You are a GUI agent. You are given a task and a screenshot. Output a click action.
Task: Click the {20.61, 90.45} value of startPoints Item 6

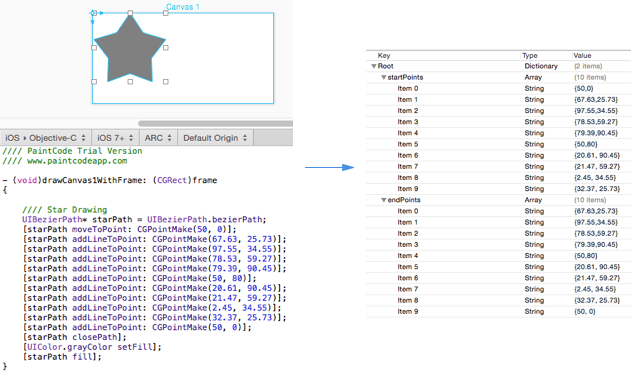coord(597,155)
